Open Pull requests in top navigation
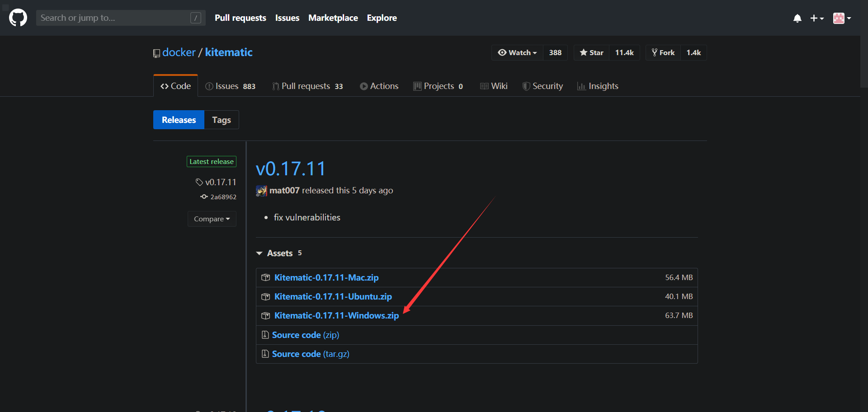This screenshot has height=412, width=868. 241,18
